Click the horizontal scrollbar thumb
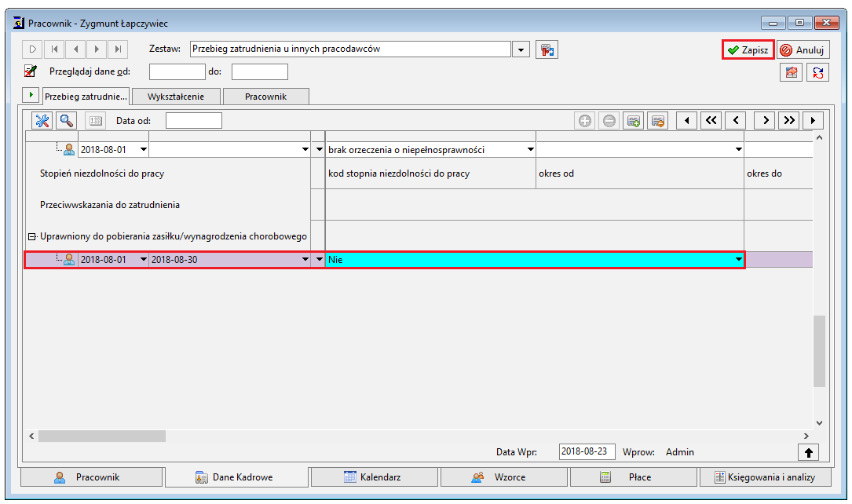852x504 pixels. pyautogui.click(x=102, y=436)
